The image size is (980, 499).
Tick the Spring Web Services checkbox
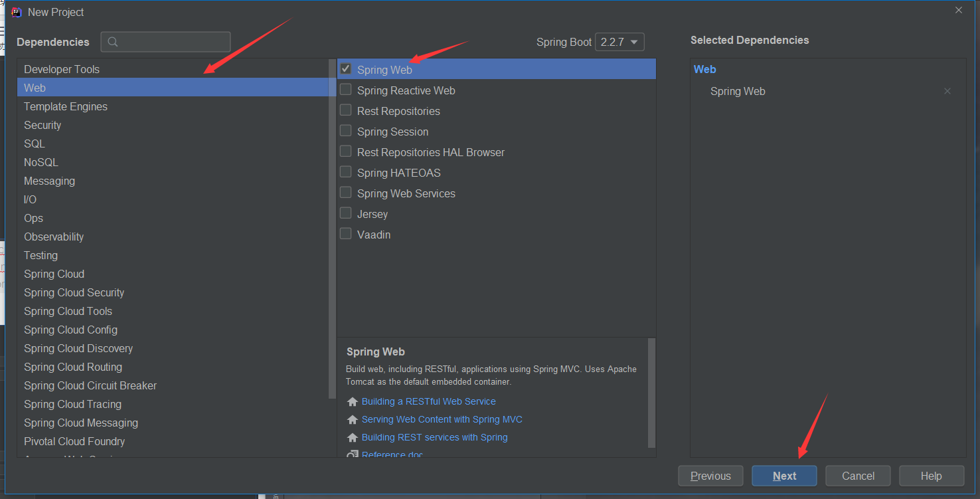tap(346, 192)
